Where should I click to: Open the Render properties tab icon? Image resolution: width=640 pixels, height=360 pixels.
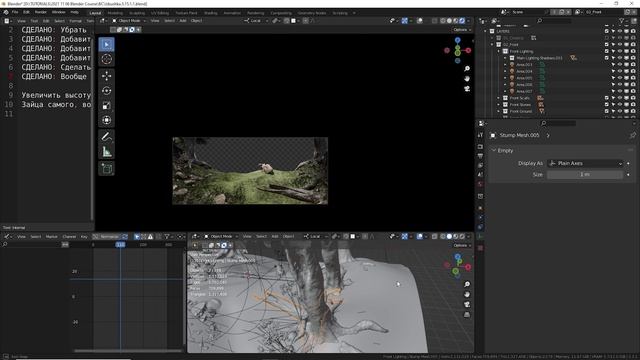pos(480,147)
